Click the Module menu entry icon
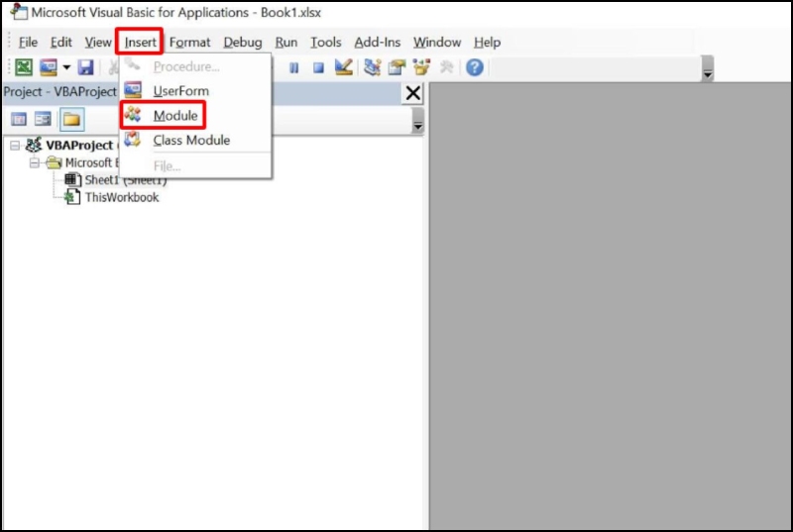This screenshot has width=793, height=532. pos(133,115)
